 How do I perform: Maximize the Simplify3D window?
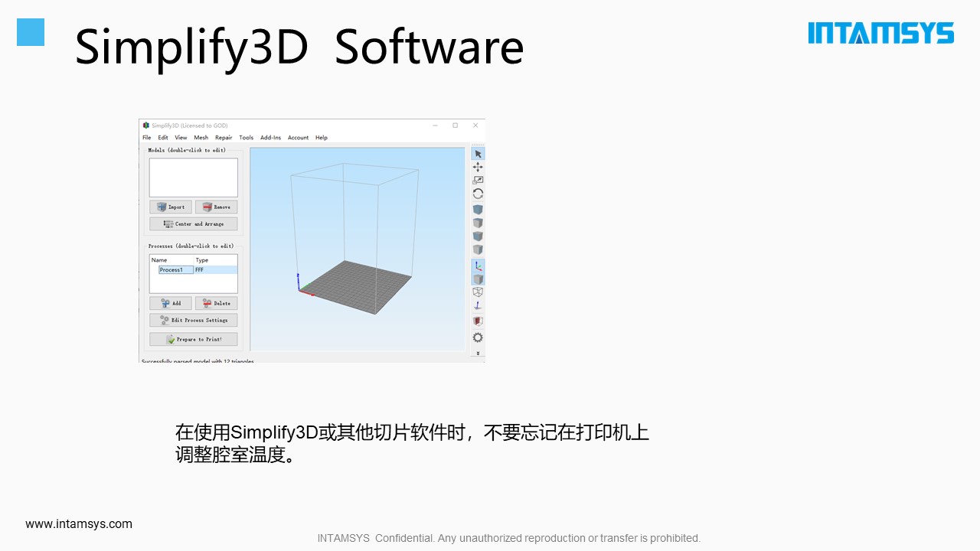[455, 126]
